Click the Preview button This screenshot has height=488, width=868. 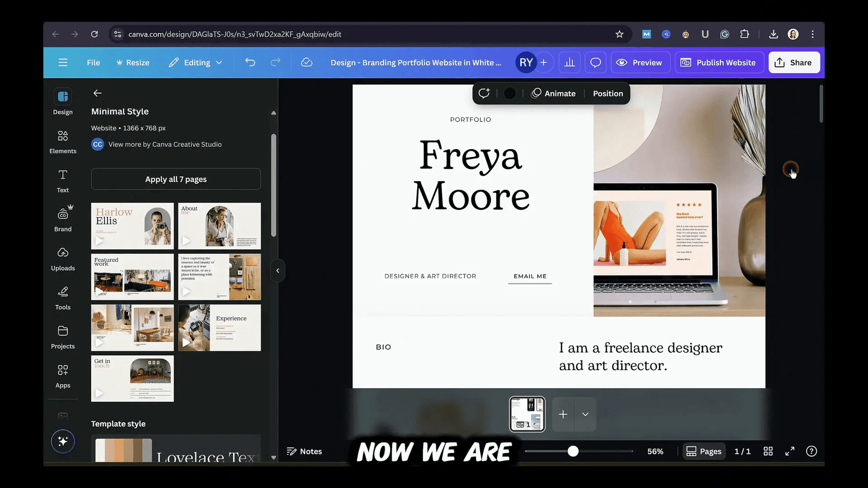coord(640,62)
